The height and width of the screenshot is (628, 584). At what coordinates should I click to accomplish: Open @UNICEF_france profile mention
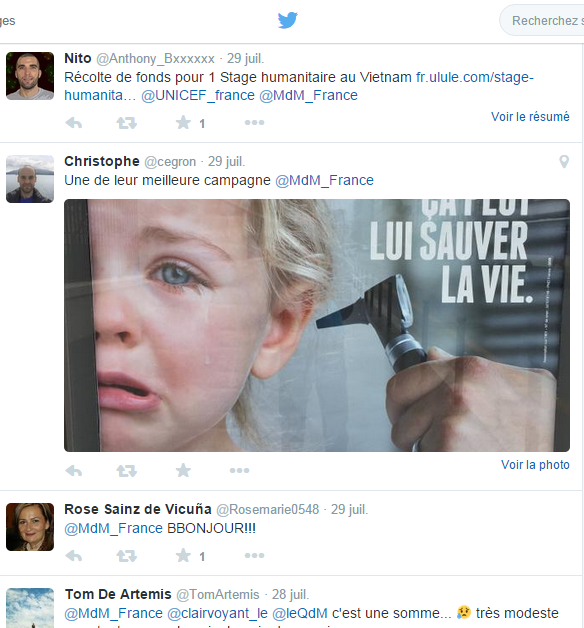click(x=198, y=95)
